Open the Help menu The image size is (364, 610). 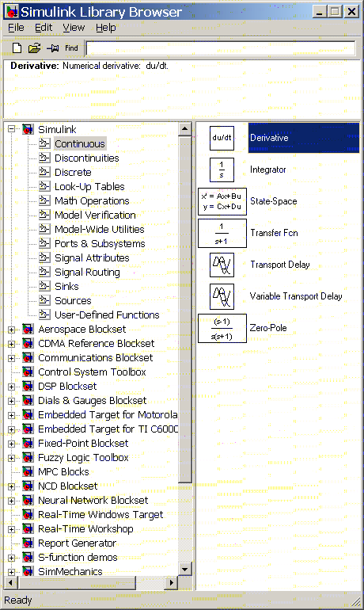click(x=106, y=28)
